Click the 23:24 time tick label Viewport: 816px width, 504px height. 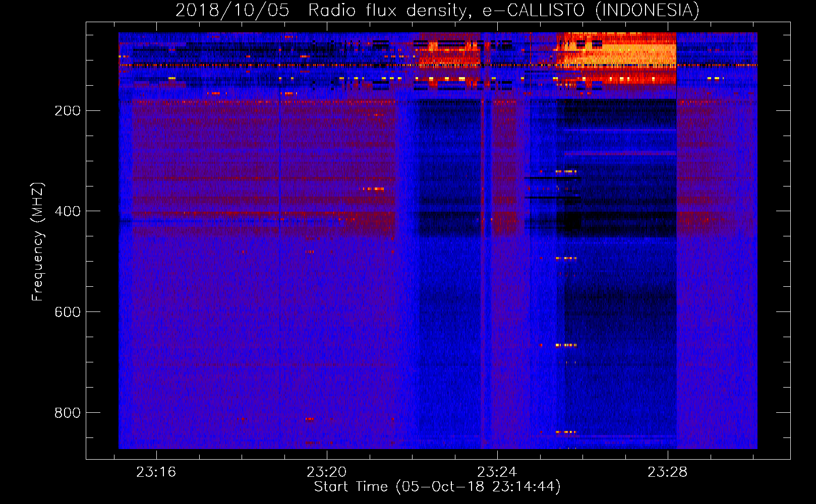497,472
